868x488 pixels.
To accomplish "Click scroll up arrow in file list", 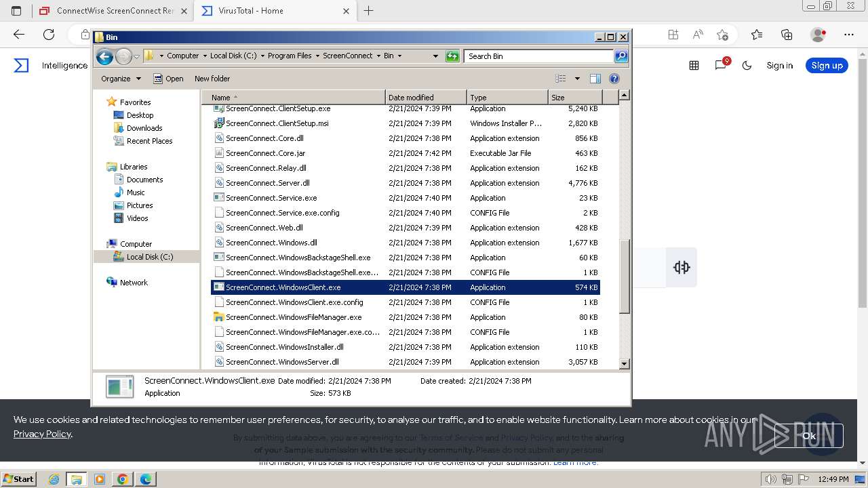I will 625,96.
